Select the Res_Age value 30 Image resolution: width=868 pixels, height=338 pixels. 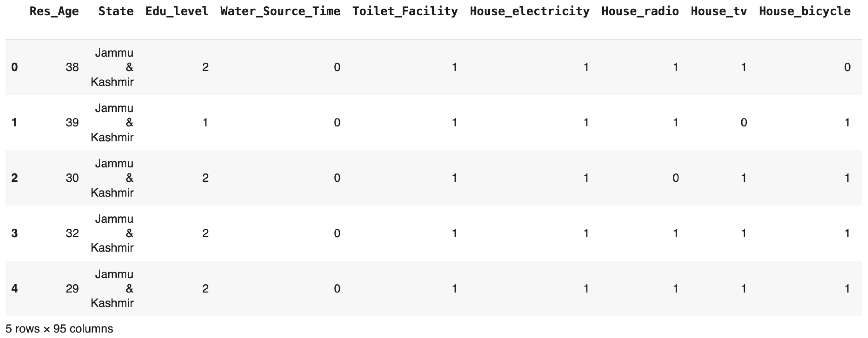(72, 178)
